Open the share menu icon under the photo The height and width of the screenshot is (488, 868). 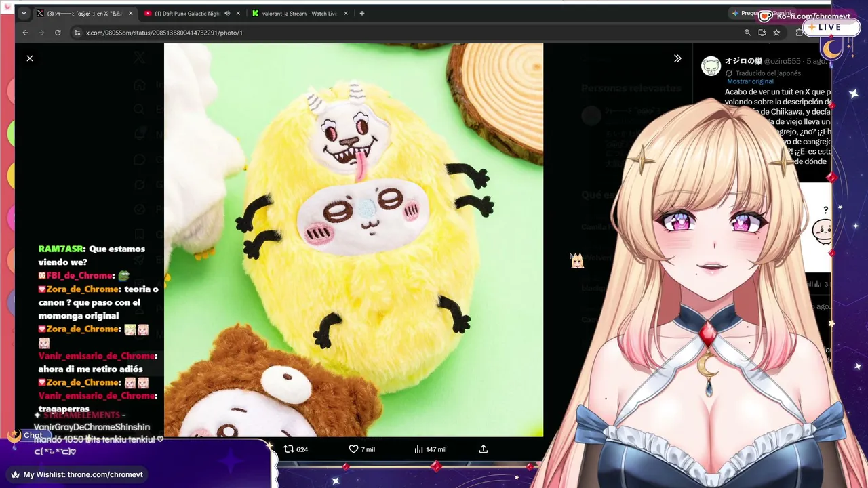(x=484, y=449)
